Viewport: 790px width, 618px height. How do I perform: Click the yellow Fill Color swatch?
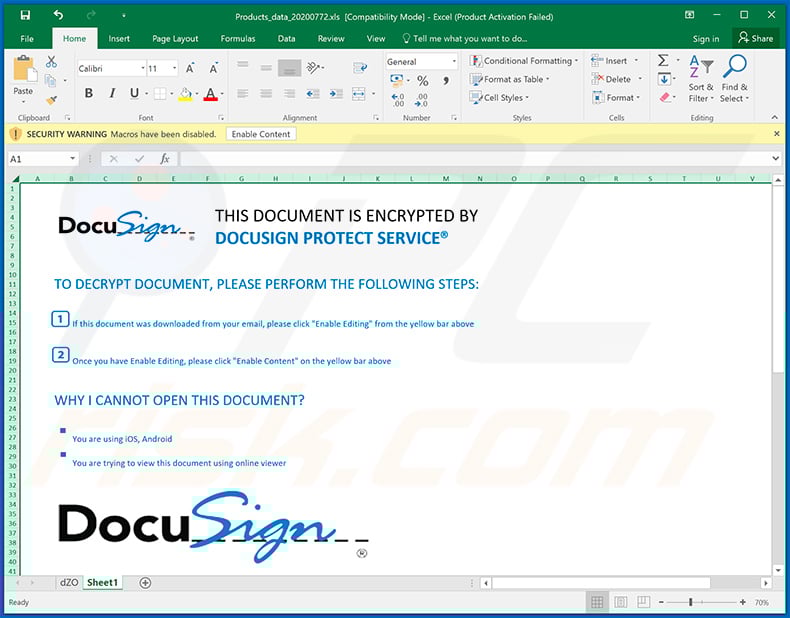pyautogui.click(x=185, y=94)
